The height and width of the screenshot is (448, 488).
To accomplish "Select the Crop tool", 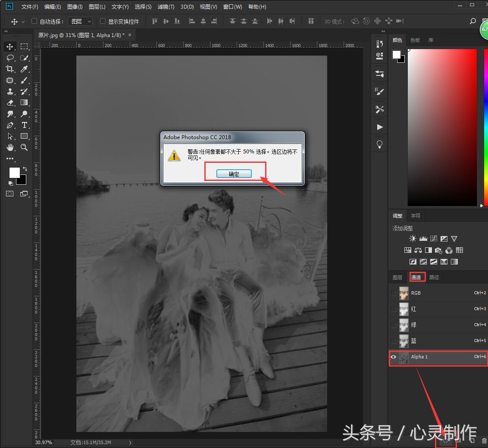I will 10,69.
